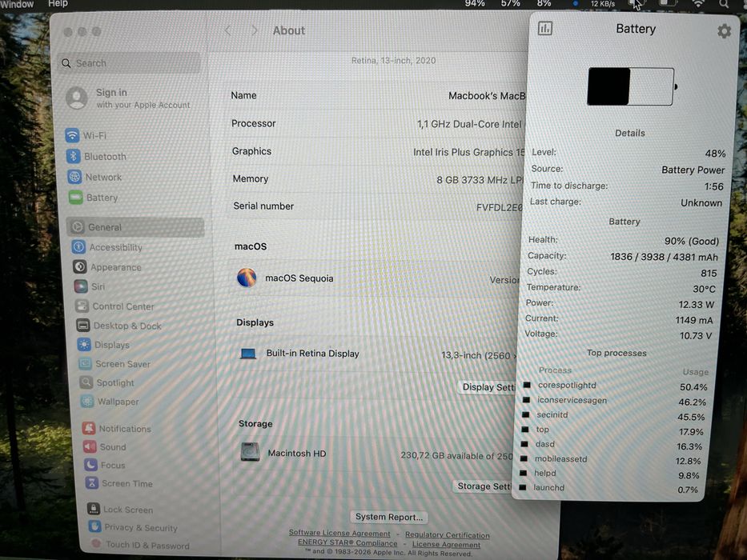The height and width of the screenshot is (560, 747).
Task: Open Screen Saver settings
Action: (114, 364)
